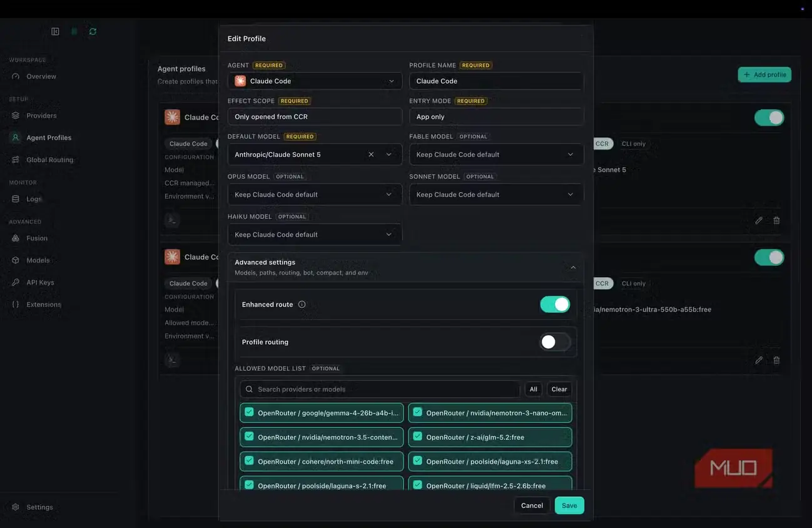This screenshot has height=528, width=812.
Task: Click the API Keys key icon
Action: (16, 282)
